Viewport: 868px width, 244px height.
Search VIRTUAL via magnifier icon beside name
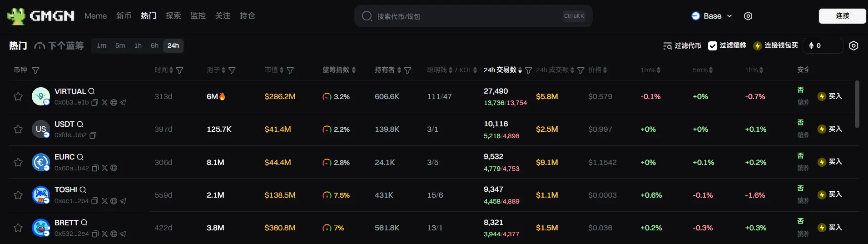click(x=91, y=91)
